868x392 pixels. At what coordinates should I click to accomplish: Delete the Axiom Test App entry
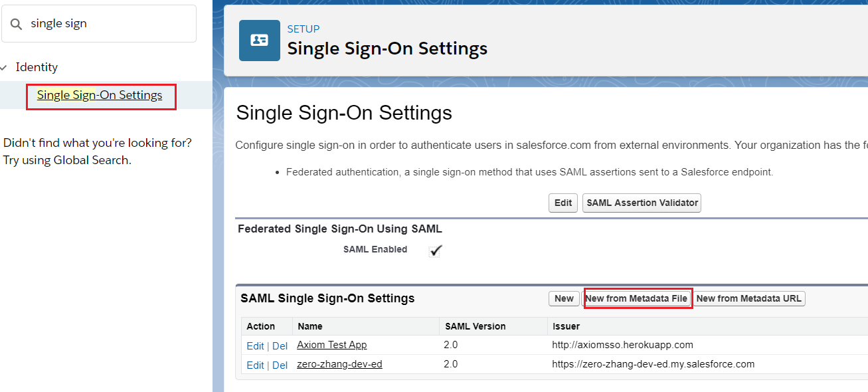click(x=280, y=345)
